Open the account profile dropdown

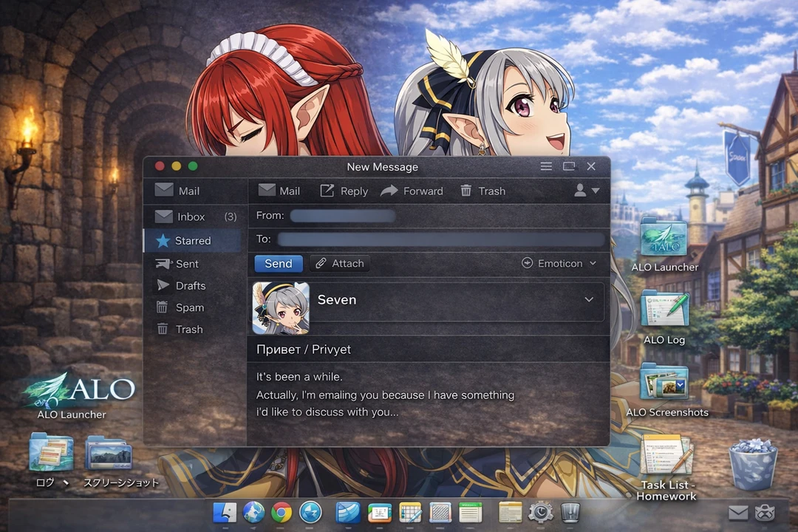click(587, 191)
